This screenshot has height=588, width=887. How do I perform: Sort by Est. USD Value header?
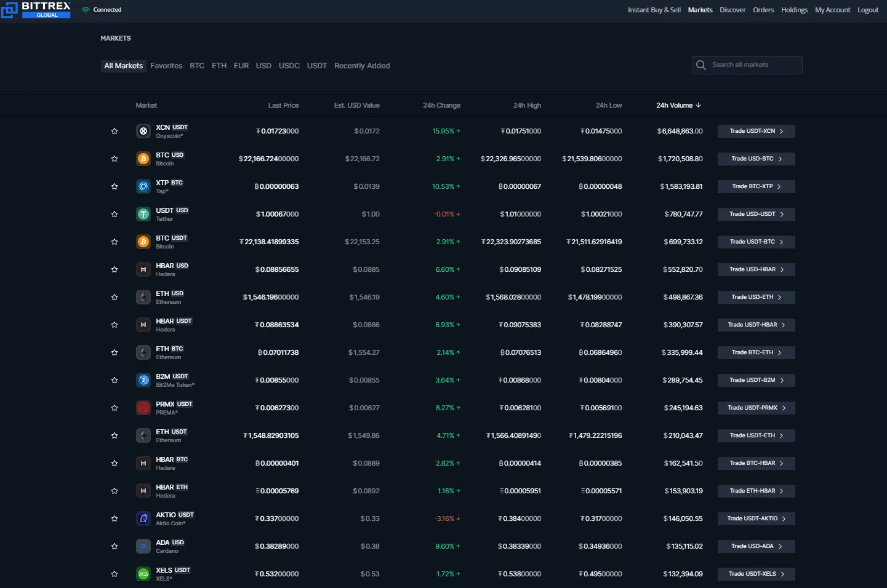[x=357, y=105]
